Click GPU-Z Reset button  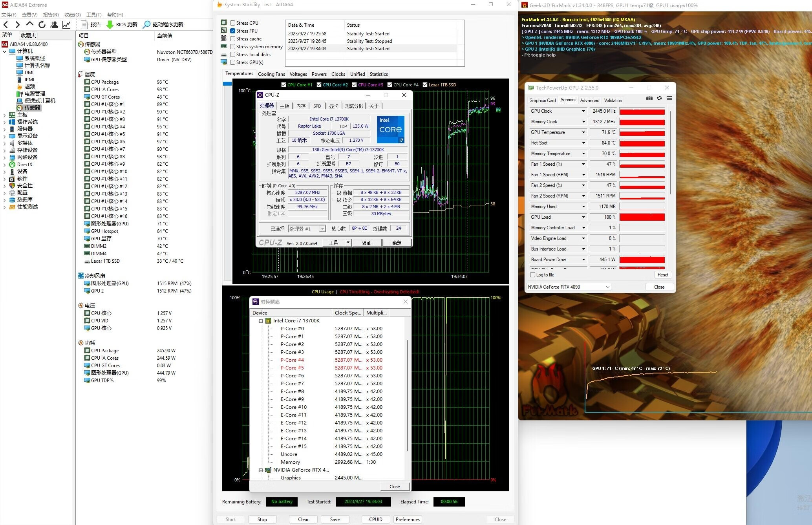(x=663, y=275)
